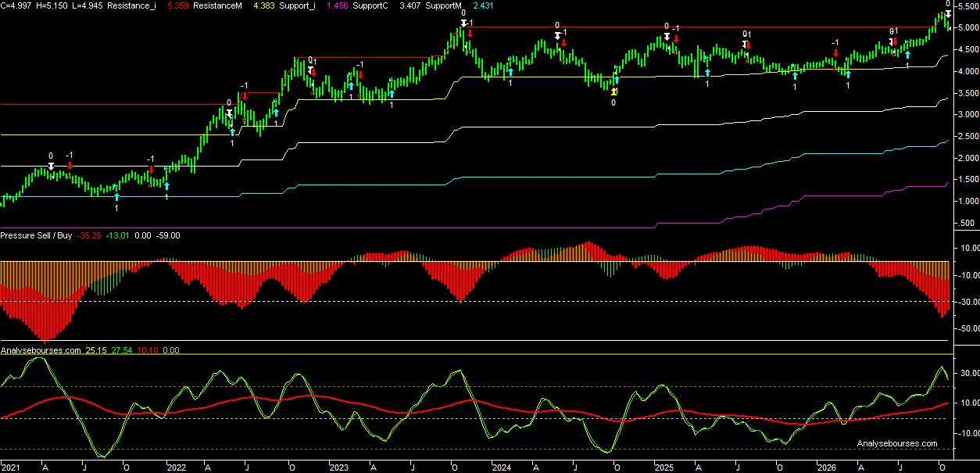Screen dimensions: 980x473
Task: Click 0.00 in oscillator panel header
Action: point(170,351)
